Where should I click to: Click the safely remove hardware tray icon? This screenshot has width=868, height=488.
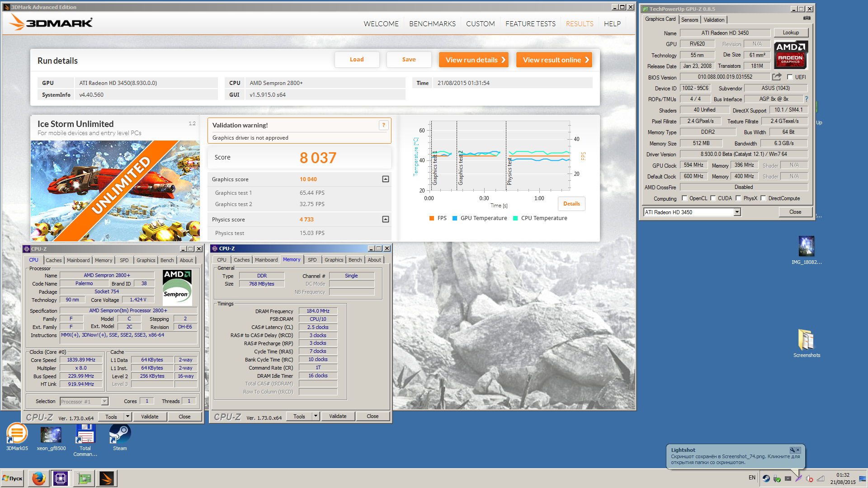(777, 478)
